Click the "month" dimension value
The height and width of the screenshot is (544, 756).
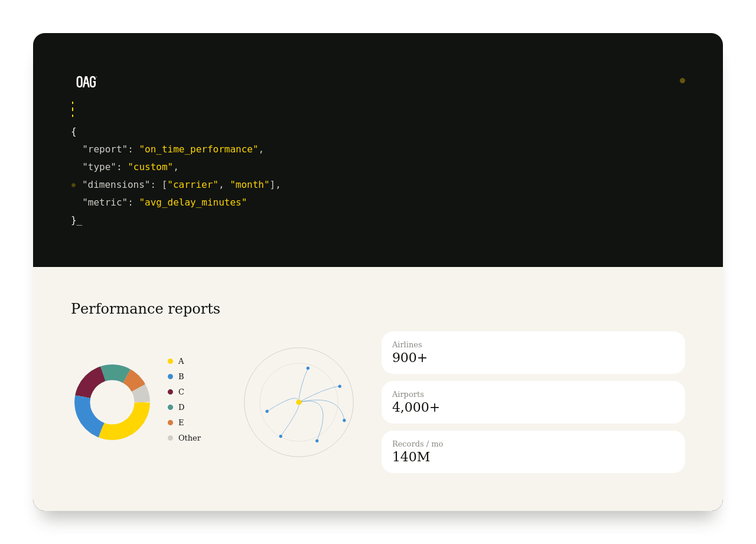(x=250, y=185)
